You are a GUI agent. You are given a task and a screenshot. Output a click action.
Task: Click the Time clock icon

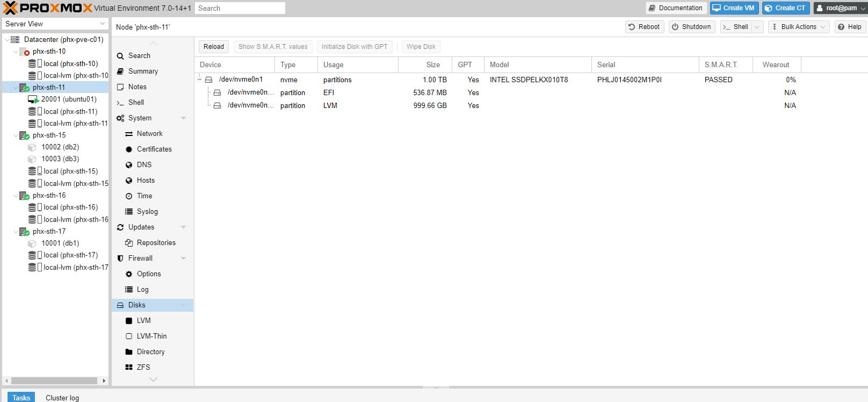tap(129, 196)
